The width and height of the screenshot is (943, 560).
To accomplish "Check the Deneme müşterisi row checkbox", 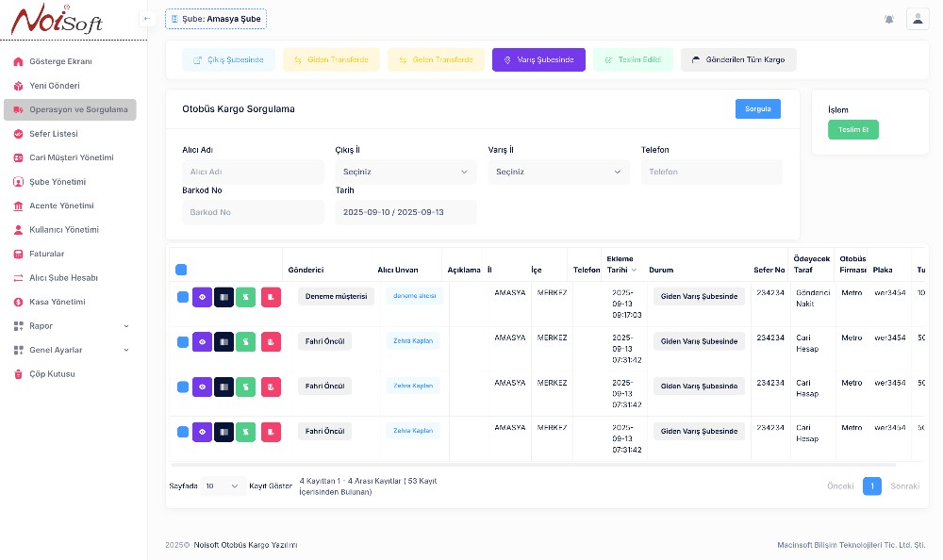I will [183, 297].
